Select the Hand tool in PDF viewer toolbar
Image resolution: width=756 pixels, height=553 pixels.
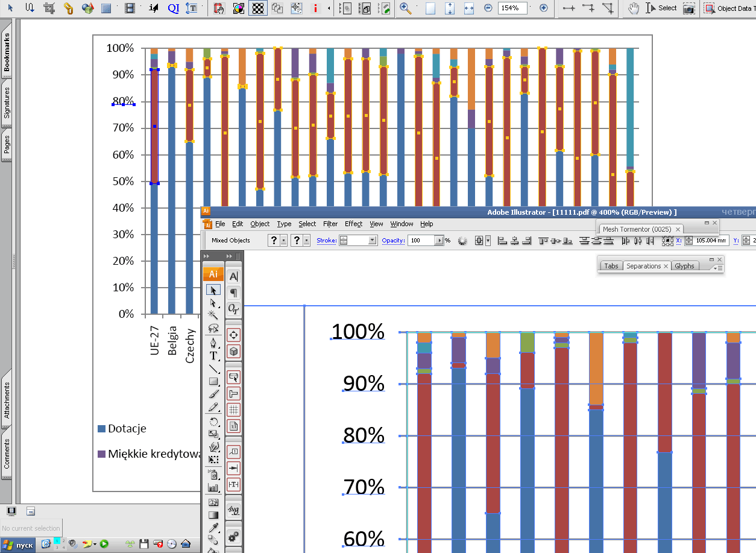[633, 8]
